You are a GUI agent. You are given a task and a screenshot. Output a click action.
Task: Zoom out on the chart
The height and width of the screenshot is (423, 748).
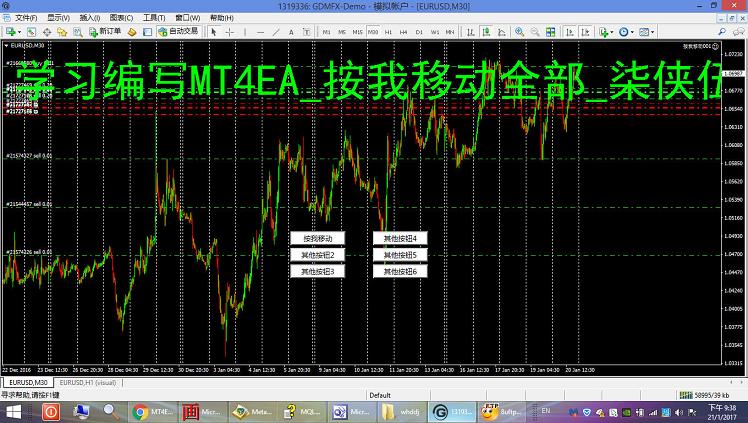pyautogui.click(x=535, y=32)
